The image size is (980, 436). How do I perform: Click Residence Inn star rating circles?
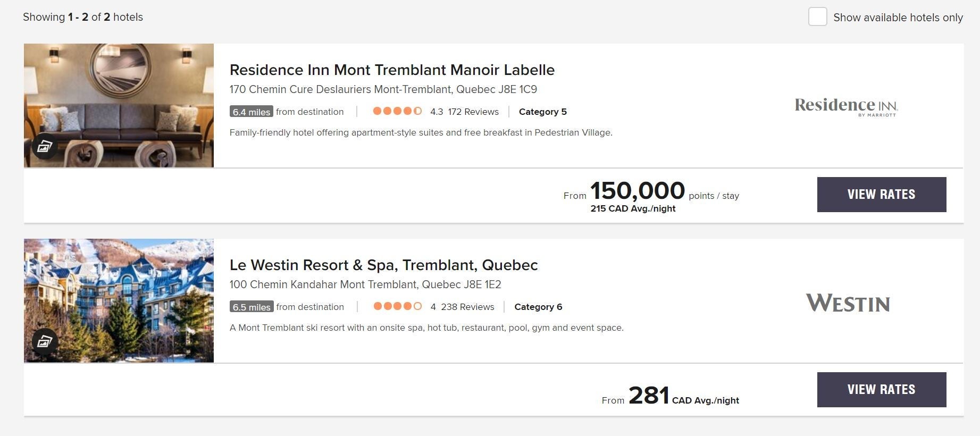pyautogui.click(x=397, y=111)
